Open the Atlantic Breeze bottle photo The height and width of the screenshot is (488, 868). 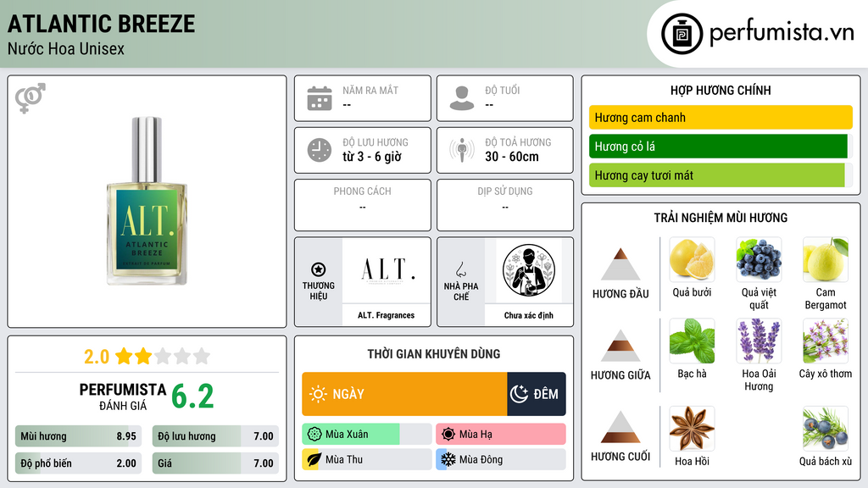click(x=147, y=201)
